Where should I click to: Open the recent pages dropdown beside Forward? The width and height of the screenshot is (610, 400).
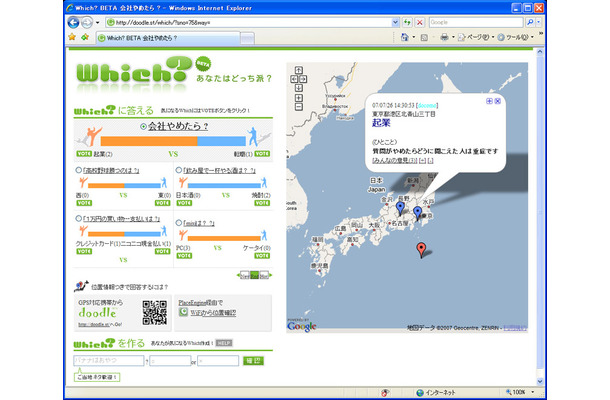pyautogui.click(x=97, y=23)
